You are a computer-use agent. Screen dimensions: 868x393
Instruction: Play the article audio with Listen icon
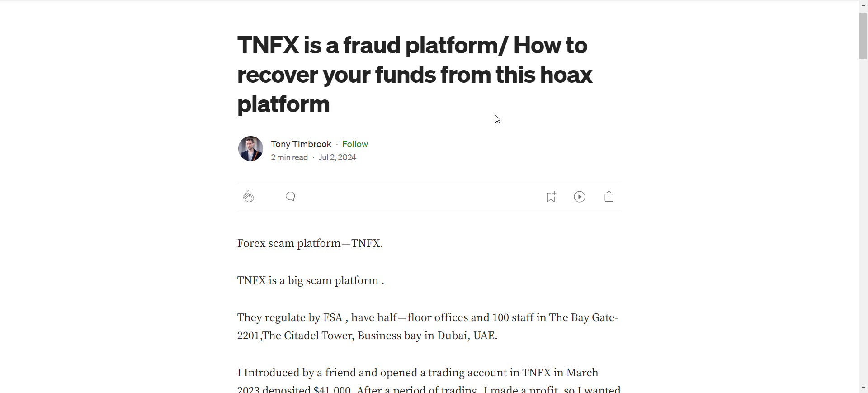[580, 197]
